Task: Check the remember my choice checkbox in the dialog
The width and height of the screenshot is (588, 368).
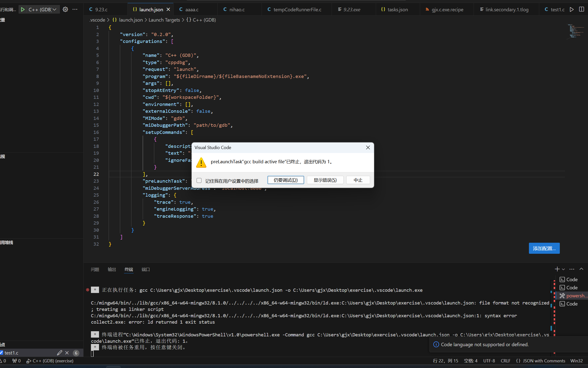Action: pyautogui.click(x=199, y=180)
